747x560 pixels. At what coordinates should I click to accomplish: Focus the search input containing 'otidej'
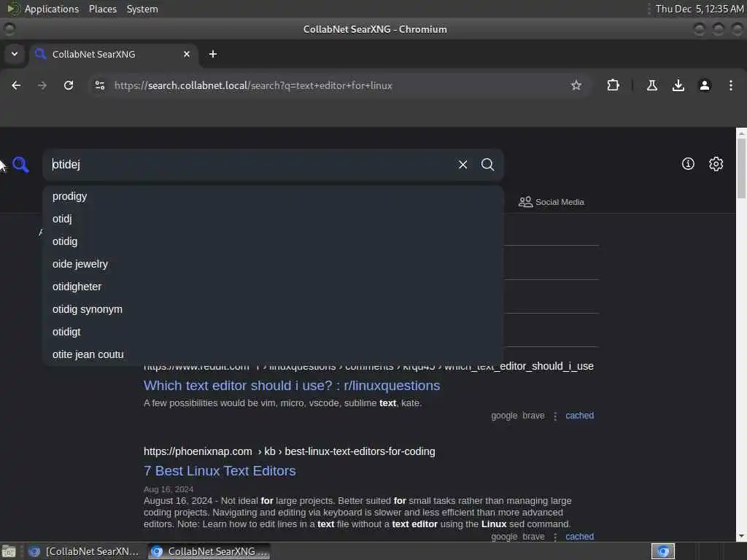click(x=250, y=165)
